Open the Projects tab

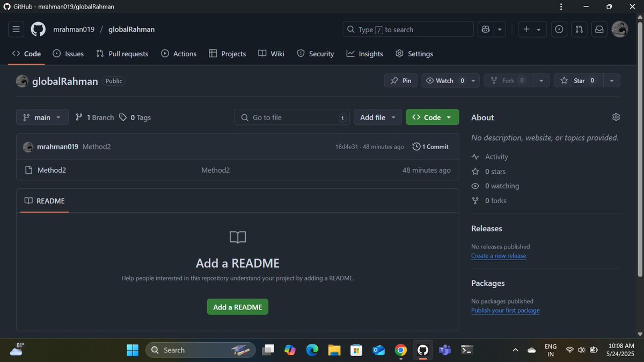(x=227, y=54)
